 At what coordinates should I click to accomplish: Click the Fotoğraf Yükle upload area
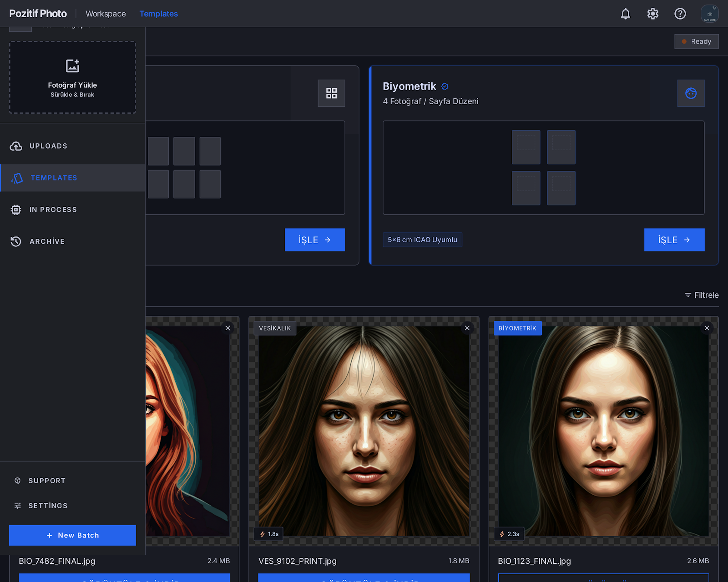click(72, 77)
